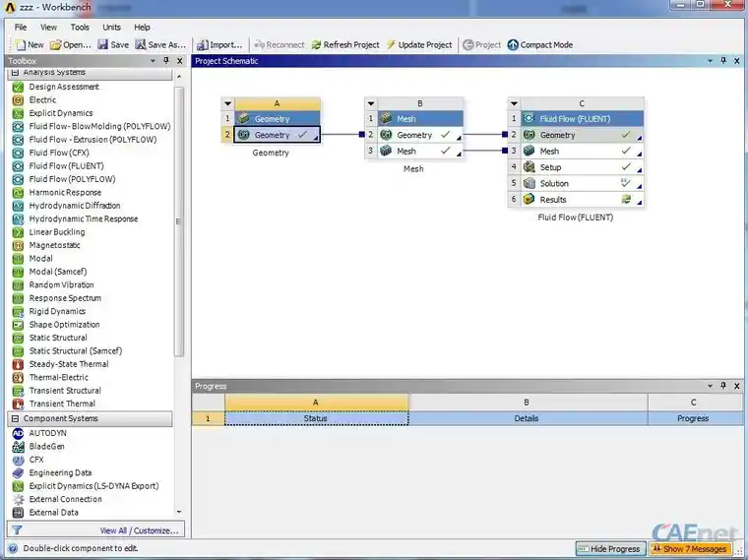The image size is (748, 560).
Task: Open the Tools menu
Action: point(80,28)
